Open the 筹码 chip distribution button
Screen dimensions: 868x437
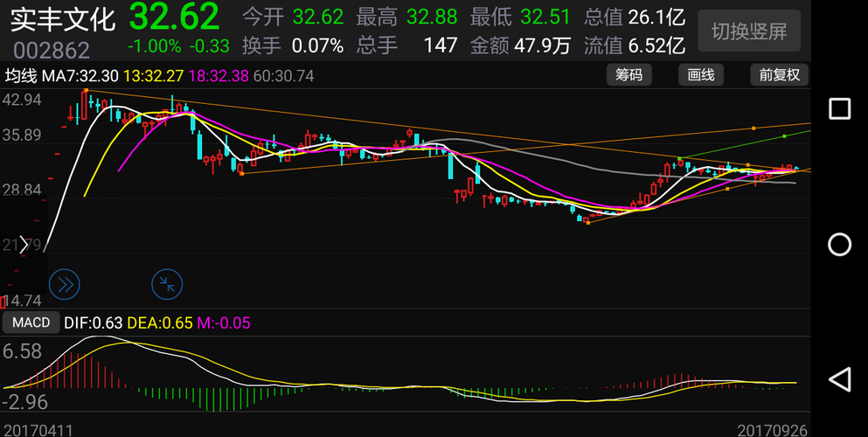[628, 74]
